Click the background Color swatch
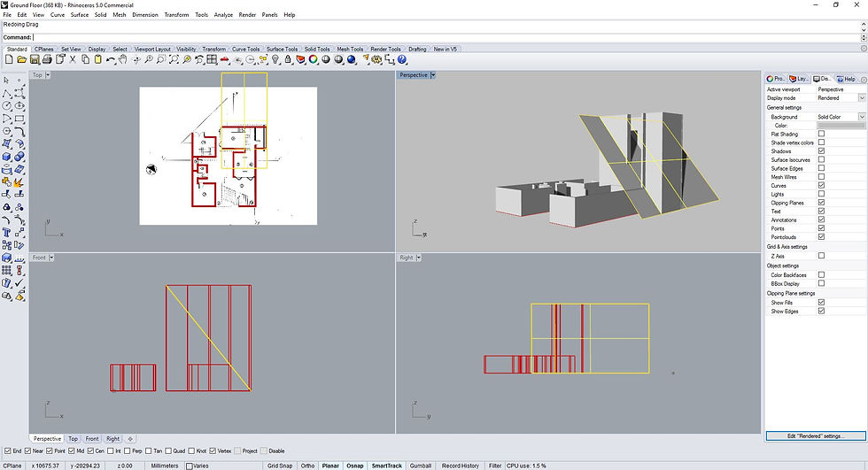The image size is (868, 470). click(841, 126)
